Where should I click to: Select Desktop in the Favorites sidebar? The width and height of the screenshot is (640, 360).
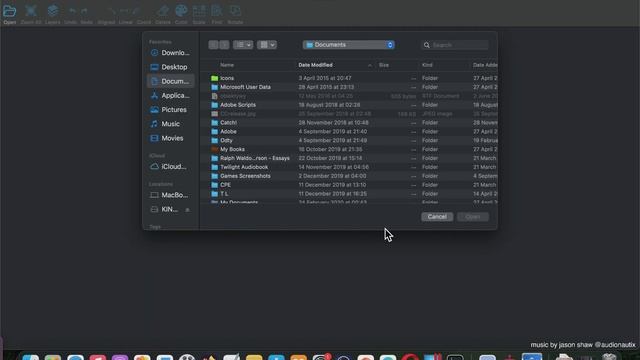pyautogui.click(x=170, y=67)
